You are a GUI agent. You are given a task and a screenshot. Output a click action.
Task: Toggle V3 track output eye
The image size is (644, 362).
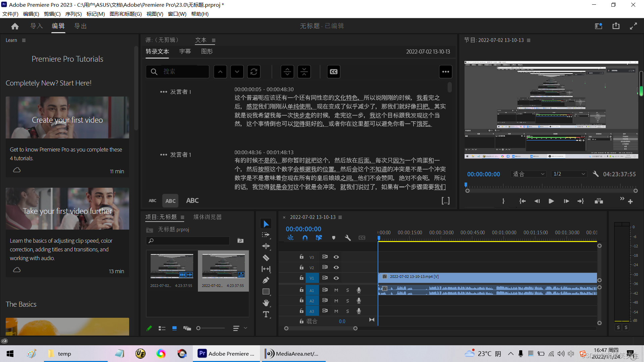coord(336,257)
